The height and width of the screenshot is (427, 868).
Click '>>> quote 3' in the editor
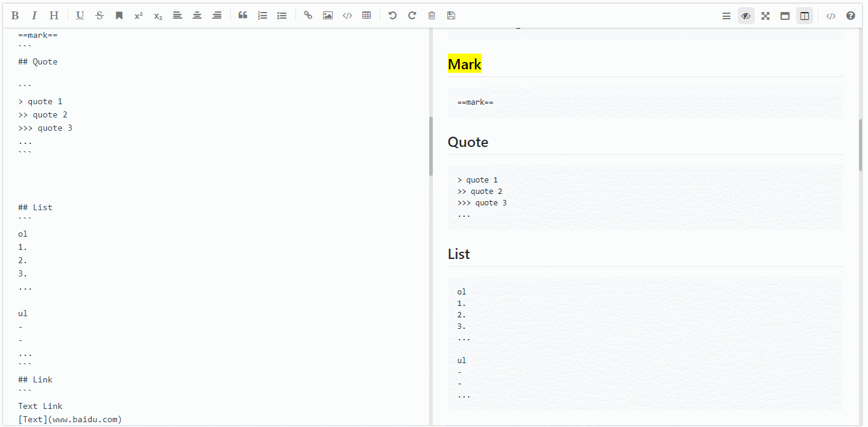coord(45,128)
